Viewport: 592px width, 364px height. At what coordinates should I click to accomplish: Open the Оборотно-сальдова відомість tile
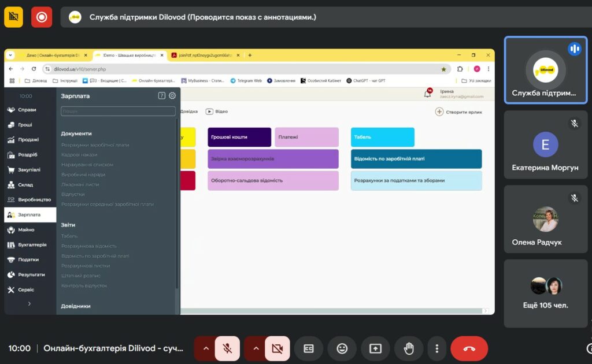(273, 180)
